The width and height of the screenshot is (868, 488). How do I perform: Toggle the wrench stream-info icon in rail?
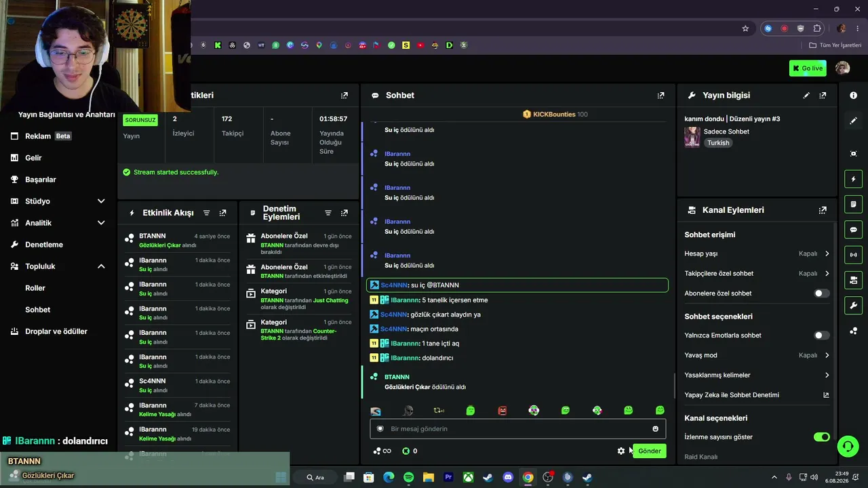tap(854, 306)
